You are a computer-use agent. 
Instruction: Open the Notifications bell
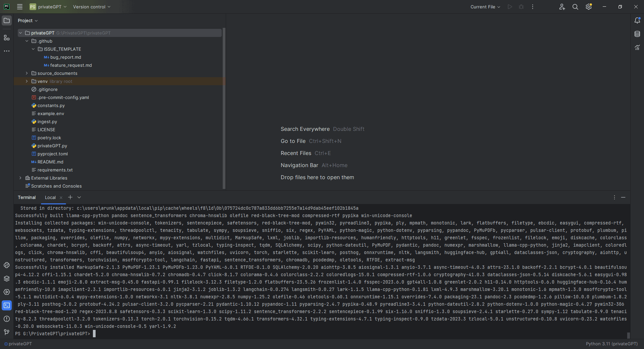637,20
